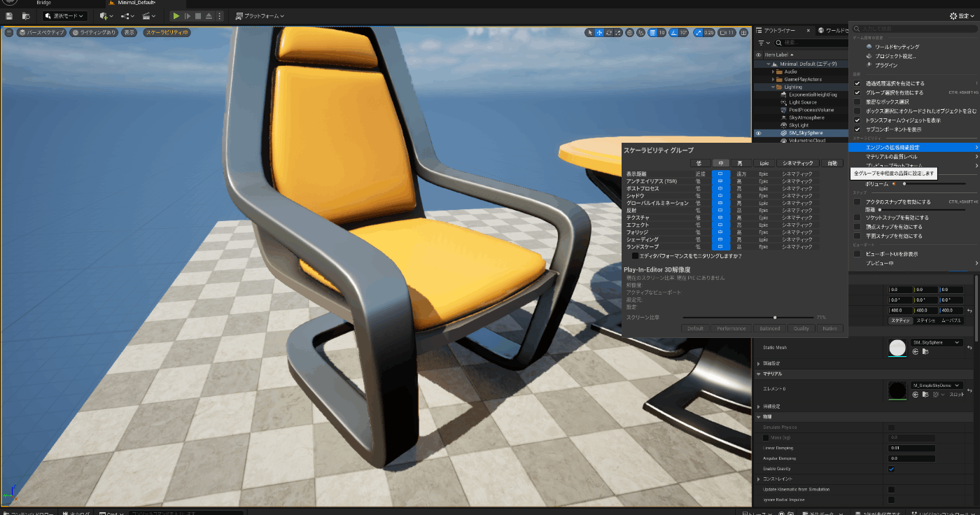The width and height of the screenshot is (980, 515).
Task: Toggle グループ選択を有効にする checkbox
Action: click(x=857, y=92)
